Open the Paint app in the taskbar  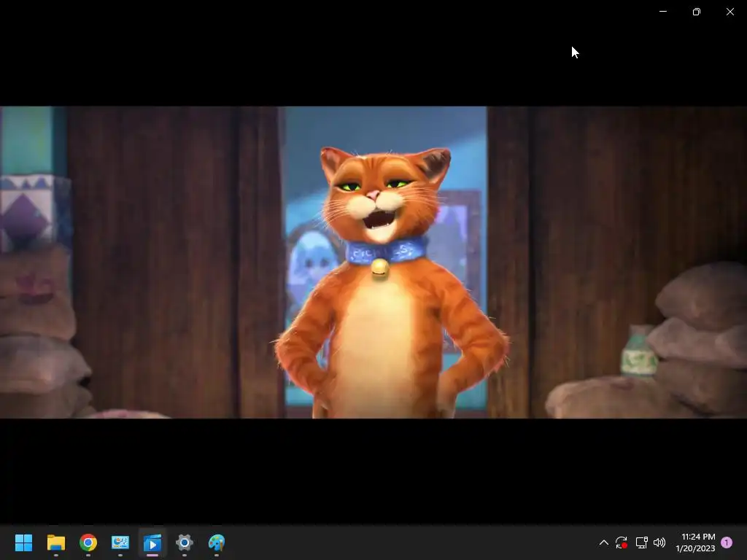[217, 542]
